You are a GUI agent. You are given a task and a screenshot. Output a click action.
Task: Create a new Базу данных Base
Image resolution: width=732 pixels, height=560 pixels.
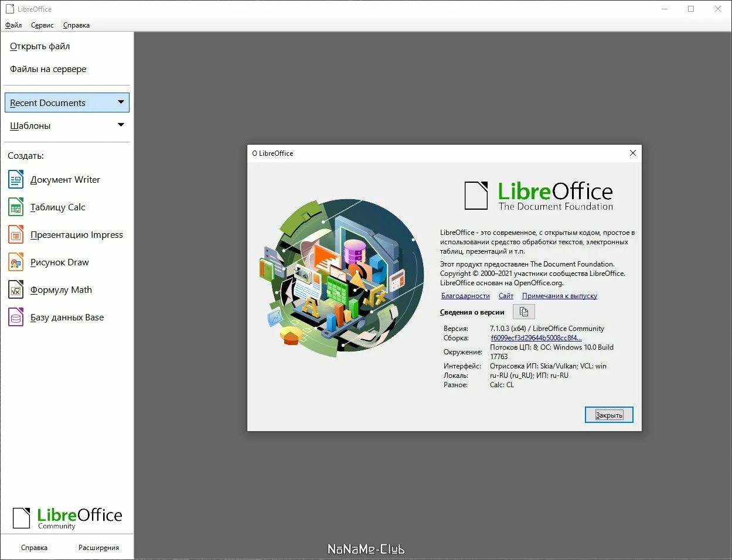pyautogui.click(x=67, y=317)
